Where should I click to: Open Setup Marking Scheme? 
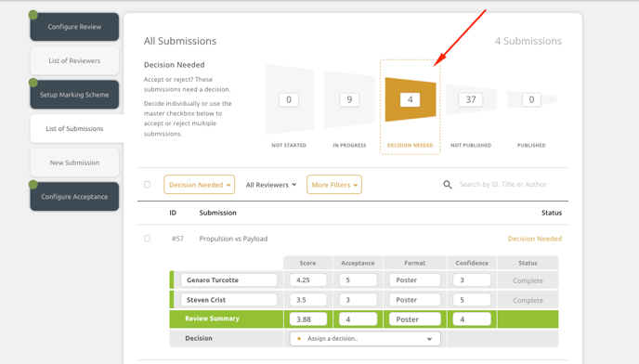click(x=74, y=95)
